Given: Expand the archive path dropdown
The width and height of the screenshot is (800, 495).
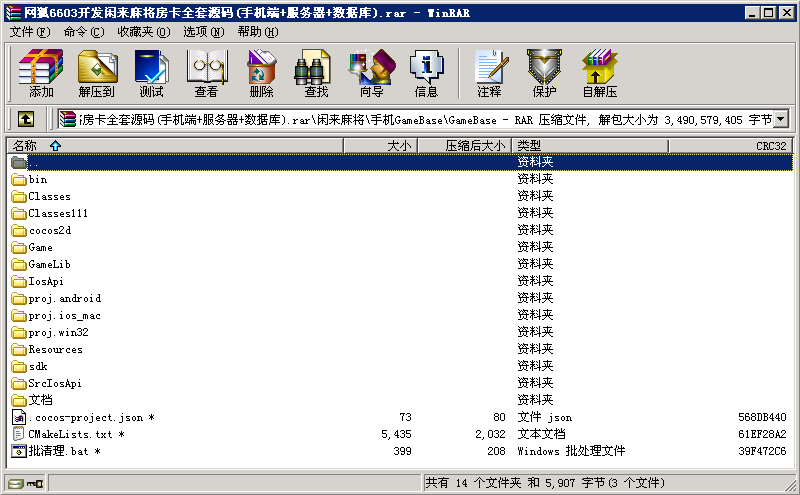Looking at the screenshot, I should pyautogui.click(x=780, y=119).
